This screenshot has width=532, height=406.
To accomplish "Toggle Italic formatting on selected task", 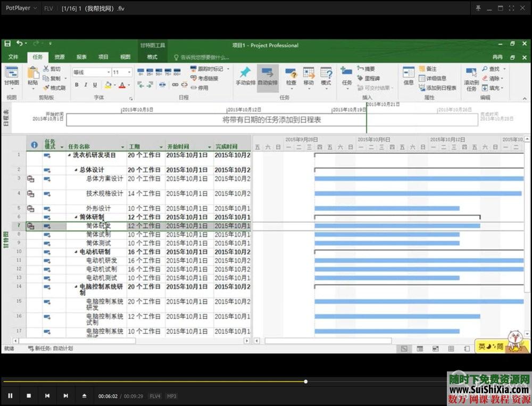I will click(86, 84).
